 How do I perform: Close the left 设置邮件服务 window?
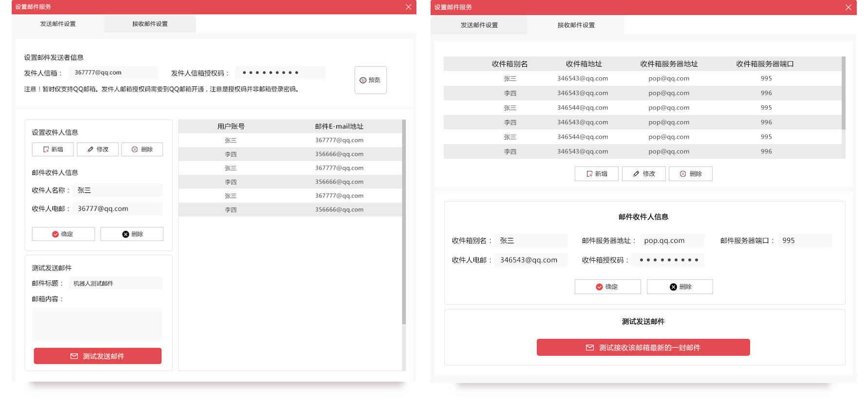tap(408, 7)
